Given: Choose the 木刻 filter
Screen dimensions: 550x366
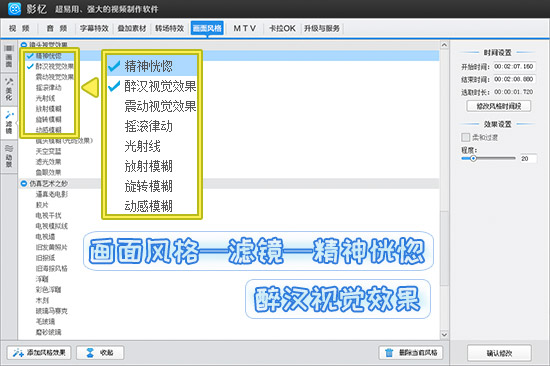Looking at the screenshot, I should (42, 300).
